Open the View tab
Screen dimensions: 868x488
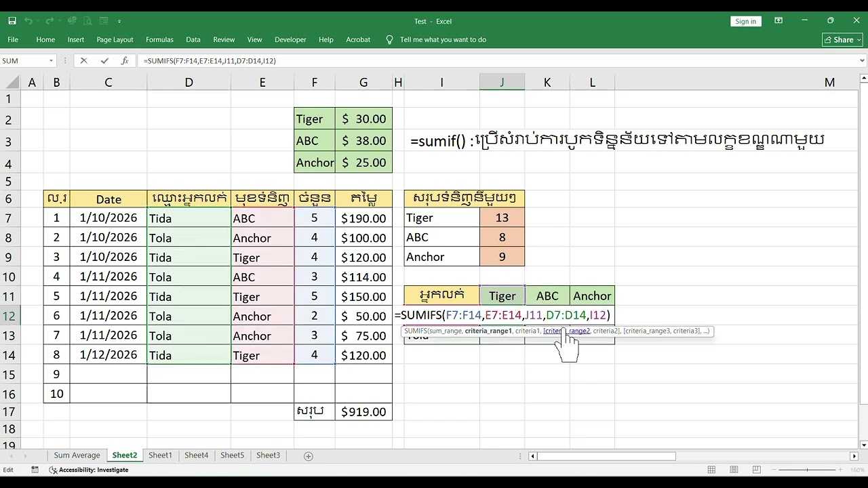pyautogui.click(x=254, y=39)
